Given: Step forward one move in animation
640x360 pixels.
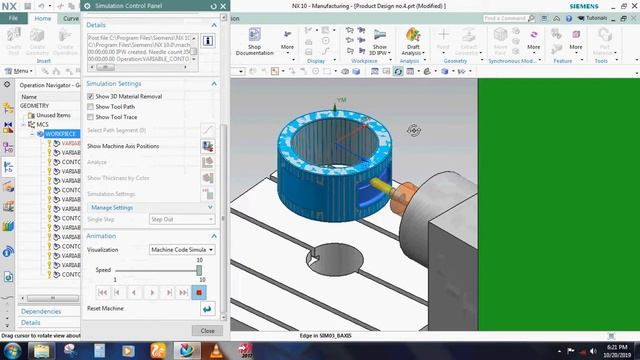Looking at the screenshot, I should 169,292.
